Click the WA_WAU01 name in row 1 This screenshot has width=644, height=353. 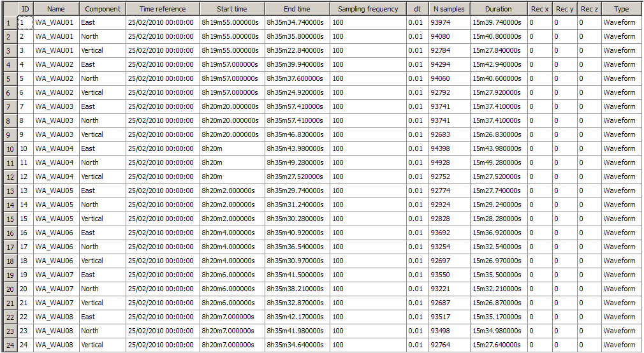[55, 22]
